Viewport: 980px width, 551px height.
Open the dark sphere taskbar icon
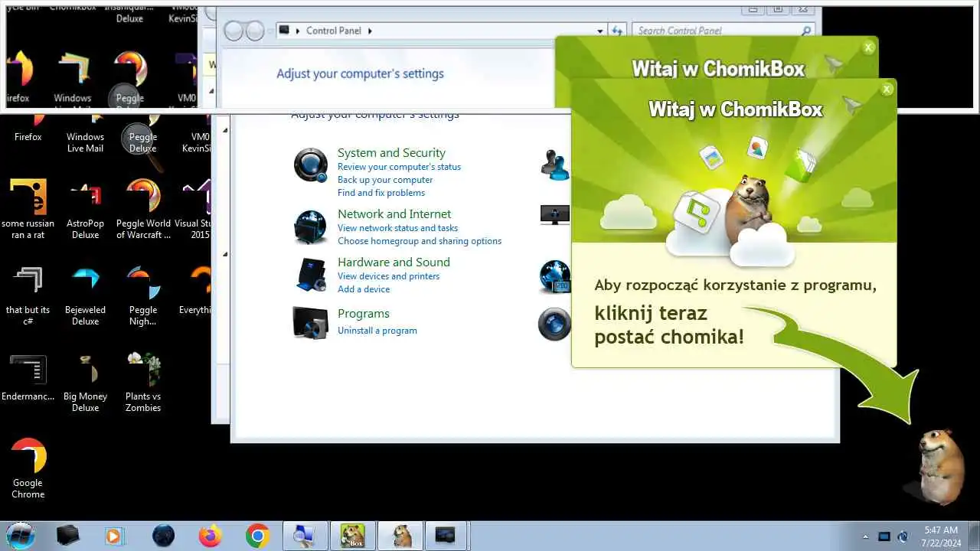(163, 536)
